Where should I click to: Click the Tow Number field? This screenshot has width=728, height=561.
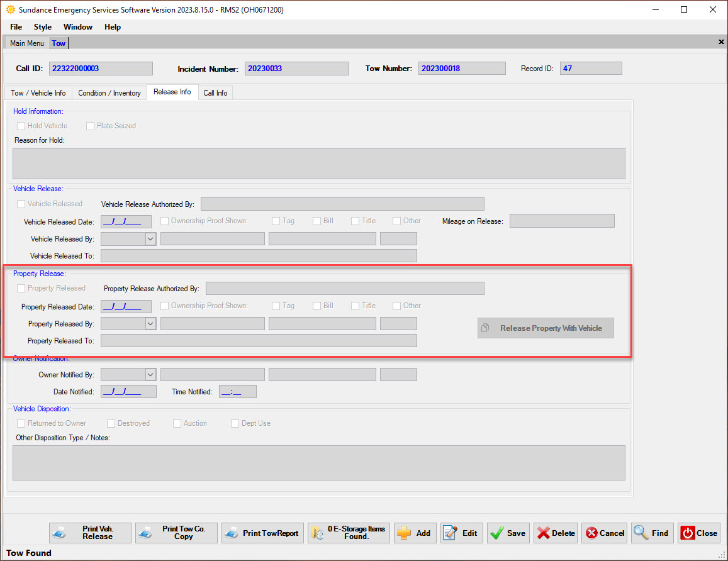[461, 68]
